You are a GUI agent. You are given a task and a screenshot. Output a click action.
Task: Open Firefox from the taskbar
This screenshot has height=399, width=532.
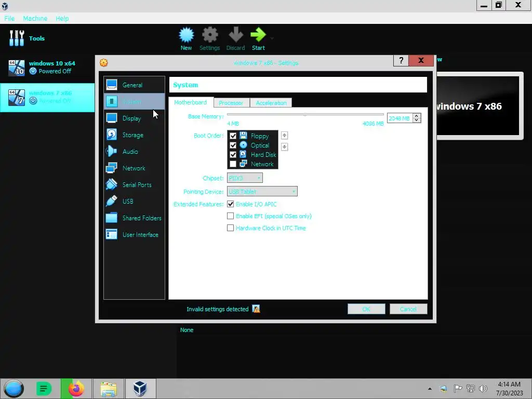point(76,389)
